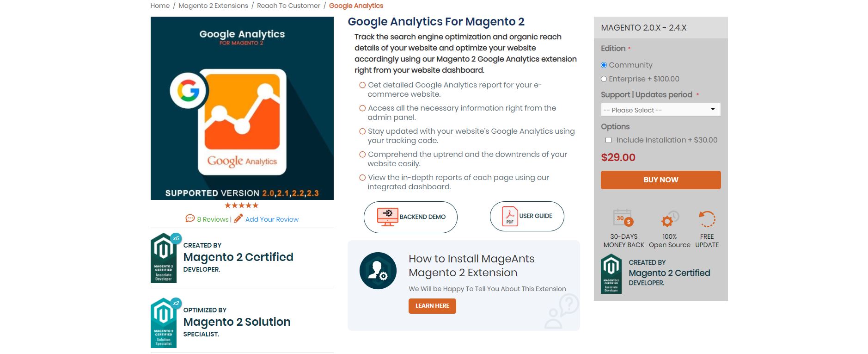868x354 pixels.
Task: Open the User Guide button
Action: [x=527, y=216]
